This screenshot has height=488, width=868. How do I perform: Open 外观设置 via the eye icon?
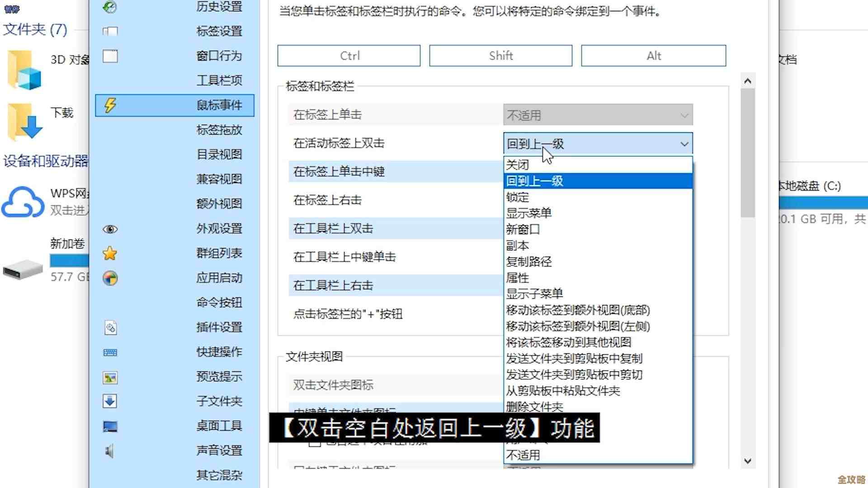[x=109, y=229]
